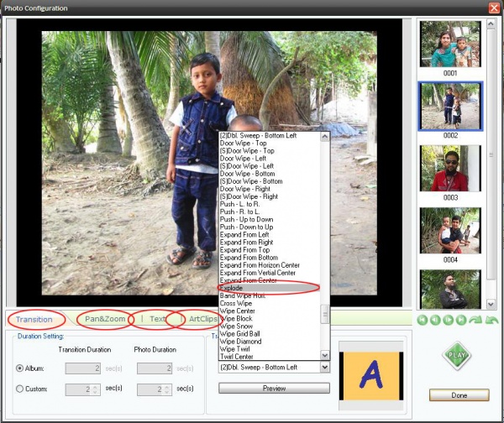Screen dimensions: 504x423
Task: Rotate photo counterclockwise with green arrow
Action: (491, 320)
